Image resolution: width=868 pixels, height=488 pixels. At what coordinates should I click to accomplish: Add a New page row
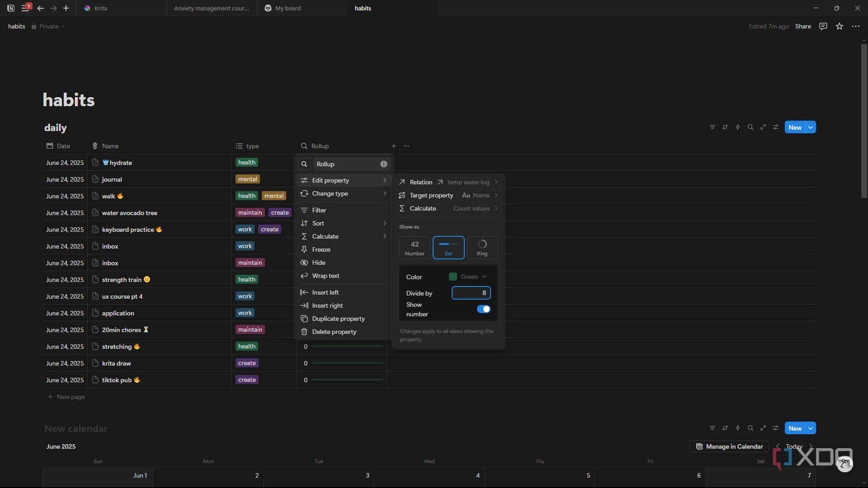point(66,397)
